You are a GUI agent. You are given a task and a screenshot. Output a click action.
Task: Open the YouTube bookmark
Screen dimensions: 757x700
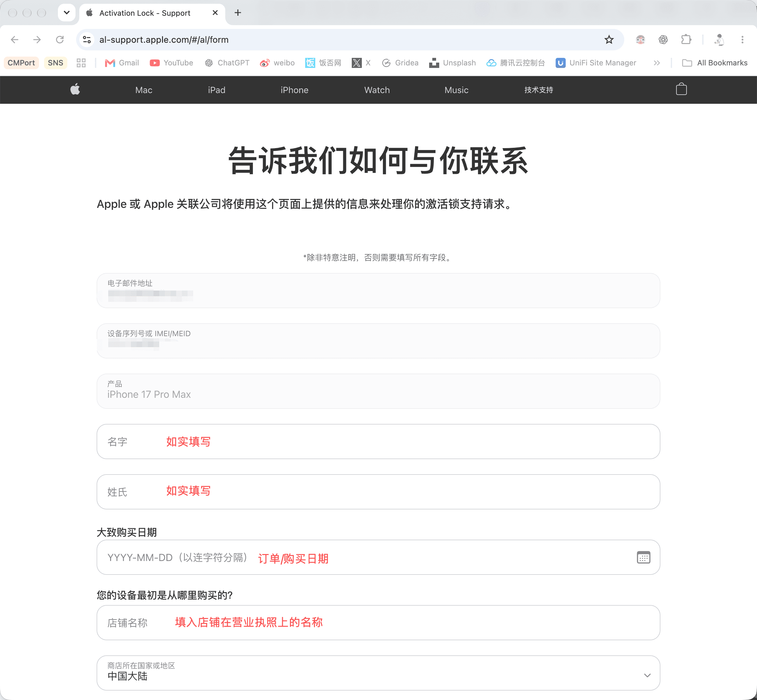point(171,63)
